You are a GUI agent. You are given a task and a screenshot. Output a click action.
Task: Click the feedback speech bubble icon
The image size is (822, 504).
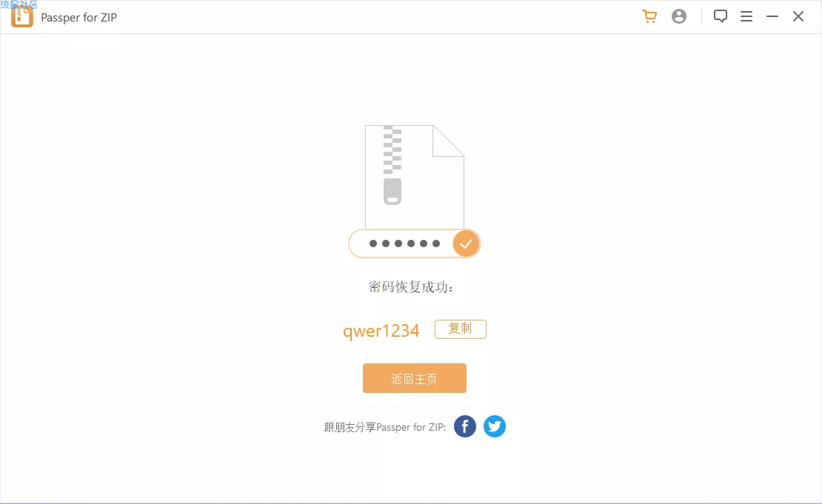[721, 16]
